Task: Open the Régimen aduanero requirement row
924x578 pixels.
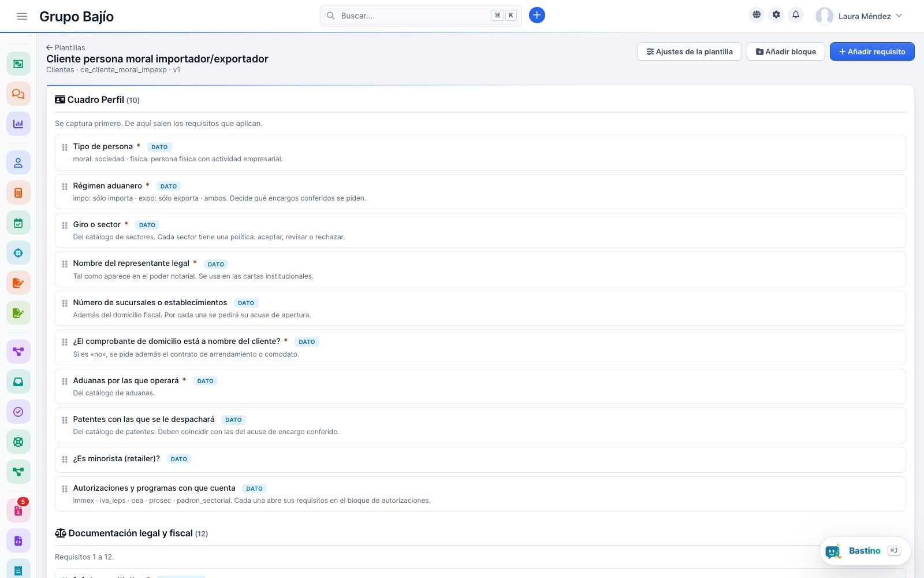Action: coord(480,191)
